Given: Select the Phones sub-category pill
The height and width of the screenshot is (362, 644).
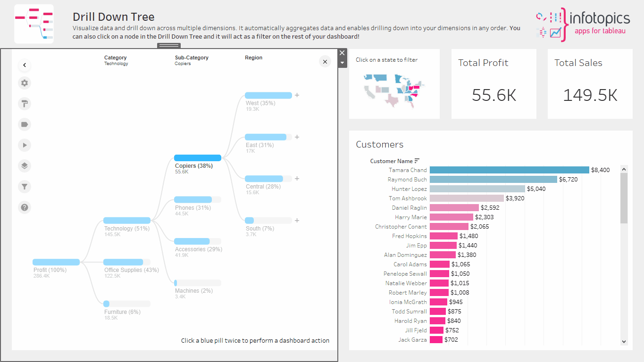Looking at the screenshot, I should click(x=193, y=200).
